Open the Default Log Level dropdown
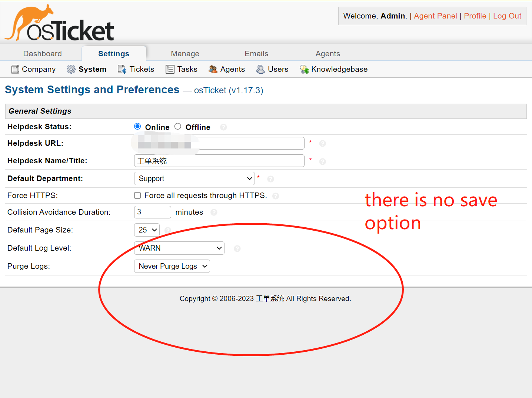Screen dimensions: 532x398 point(179,248)
